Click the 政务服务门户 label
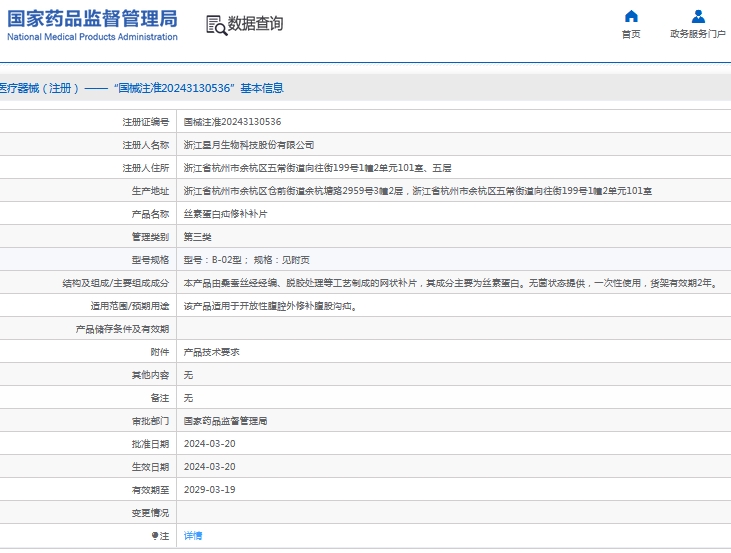The image size is (731, 553). (698, 34)
